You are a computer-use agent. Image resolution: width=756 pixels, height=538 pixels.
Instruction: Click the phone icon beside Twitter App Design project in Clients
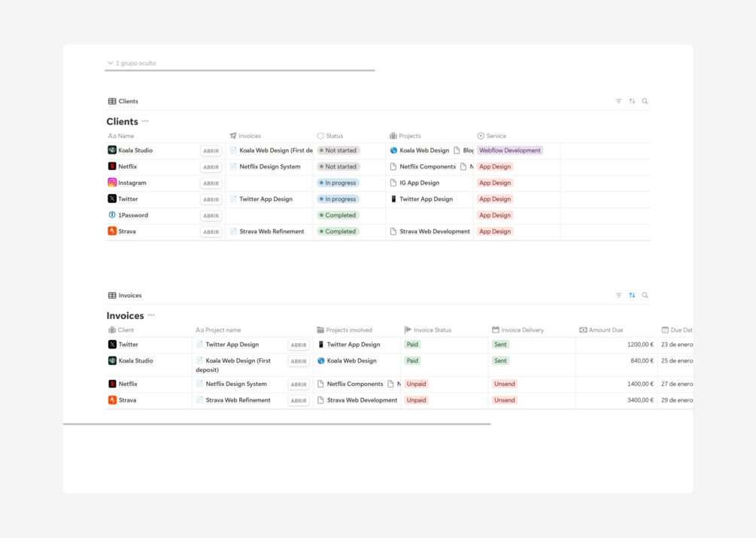(393, 199)
